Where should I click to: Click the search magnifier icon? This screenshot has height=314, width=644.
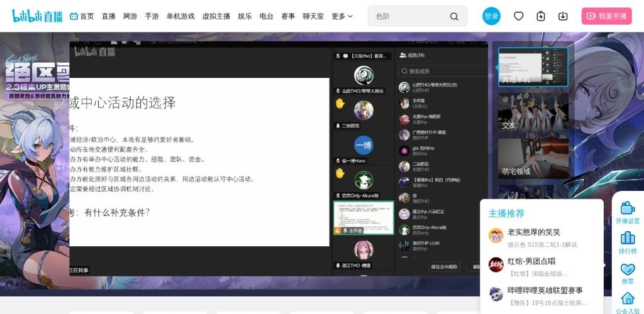click(x=454, y=16)
